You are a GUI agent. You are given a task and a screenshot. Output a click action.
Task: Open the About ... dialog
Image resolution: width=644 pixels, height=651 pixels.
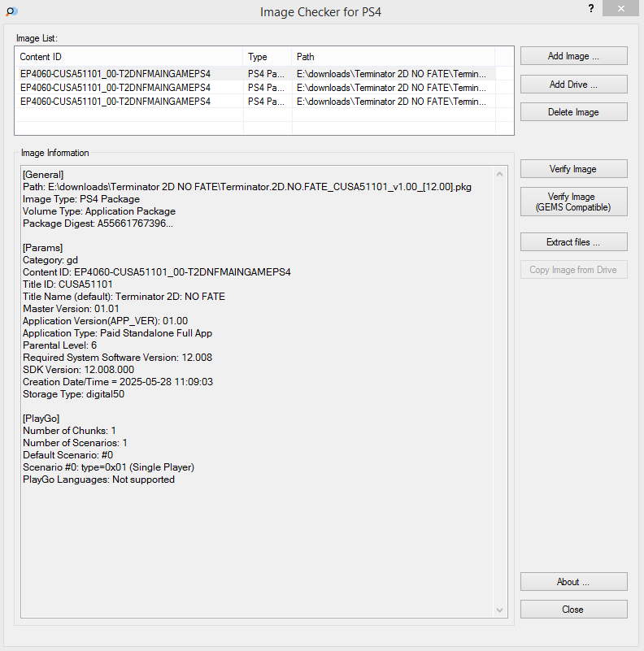point(574,582)
